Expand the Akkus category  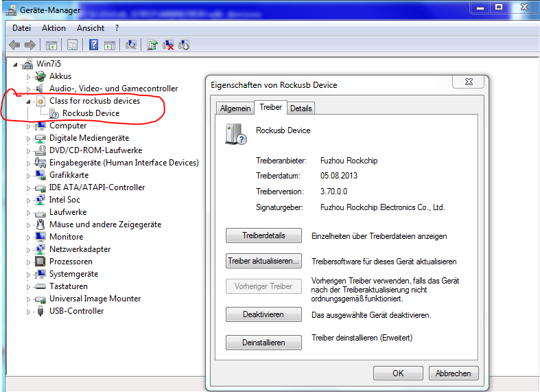pos(29,77)
